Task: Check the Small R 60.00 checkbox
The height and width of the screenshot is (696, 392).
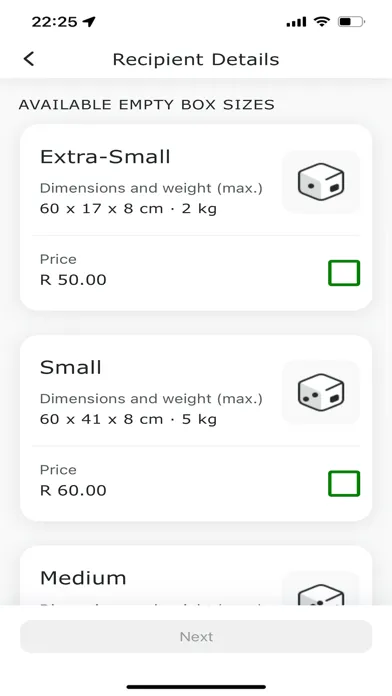Action: [x=344, y=483]
